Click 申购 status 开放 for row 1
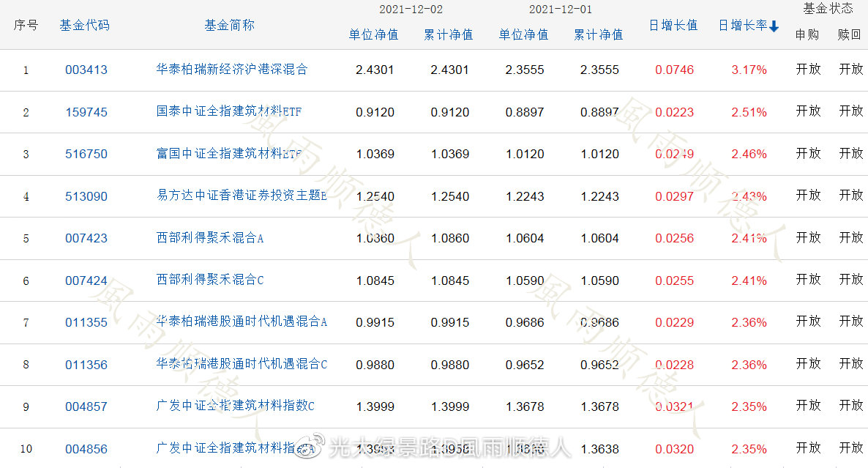The width and height of the screenshot is (868, 468). click(x=808, y=70)
